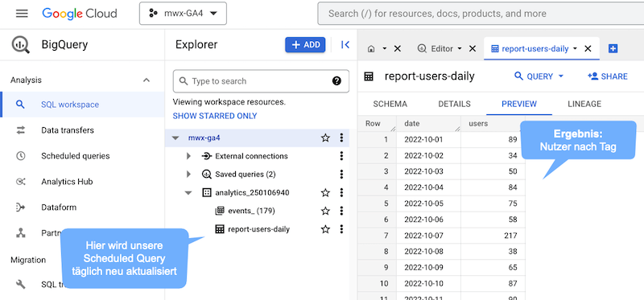
Task: Close the home tab
Action: (x=397, y=49)
